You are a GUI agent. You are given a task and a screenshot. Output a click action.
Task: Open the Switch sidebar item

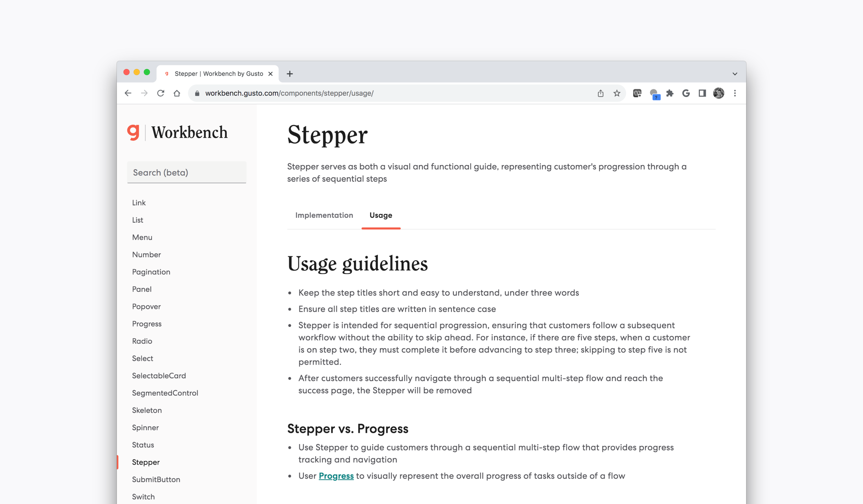[143, 497]
